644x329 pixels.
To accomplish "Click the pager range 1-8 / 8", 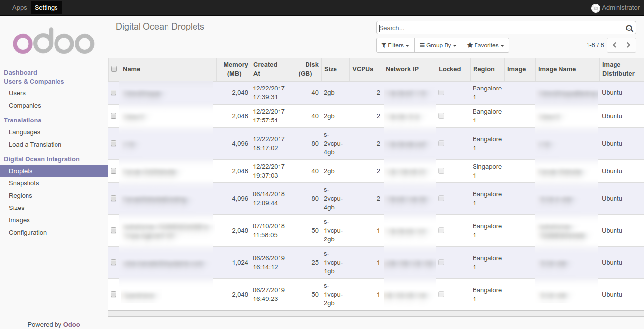I will click(x=595, y=45).
